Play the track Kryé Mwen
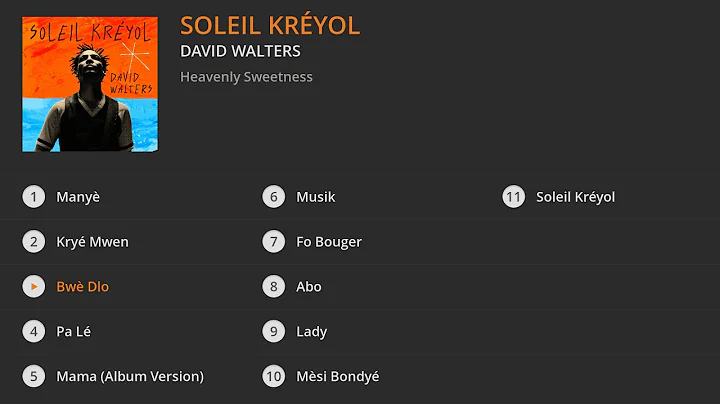Image resolution: width=720 pixels, height=404 pixels. (x=93, y=242)
